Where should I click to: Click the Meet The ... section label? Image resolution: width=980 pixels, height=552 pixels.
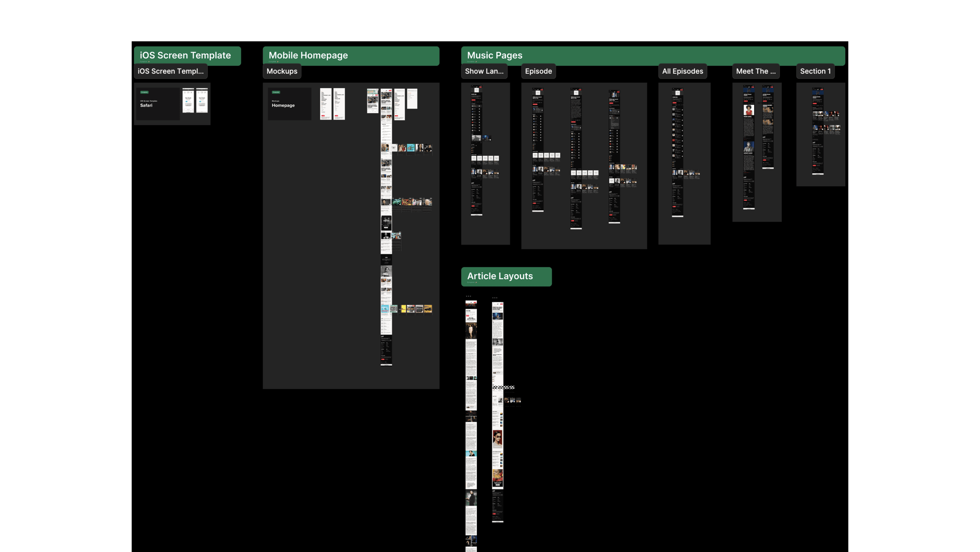click(755, 71)
